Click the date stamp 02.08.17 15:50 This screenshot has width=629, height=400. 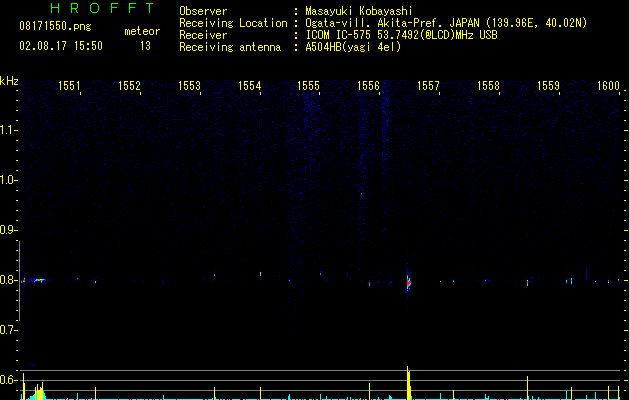[61, 46]
